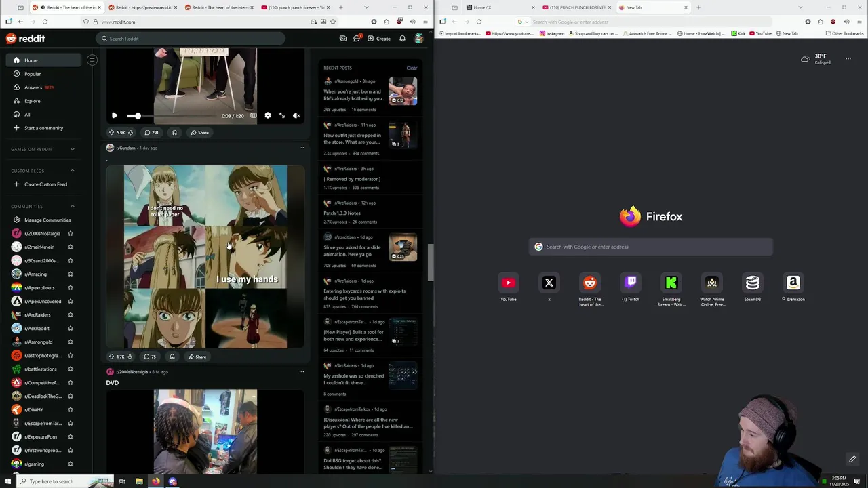
Task: Favorite r/2000sNostalgia with the star
Action: (x=70, y=233)
